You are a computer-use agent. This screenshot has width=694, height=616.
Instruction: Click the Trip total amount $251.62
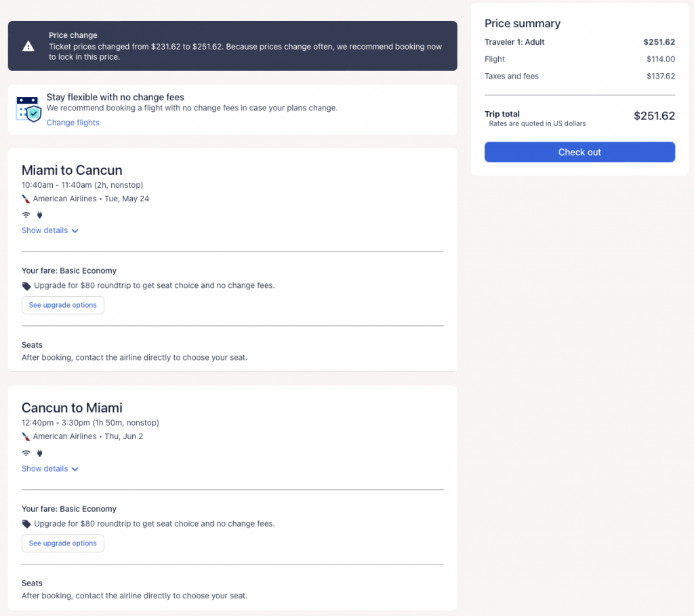point(654,116)
